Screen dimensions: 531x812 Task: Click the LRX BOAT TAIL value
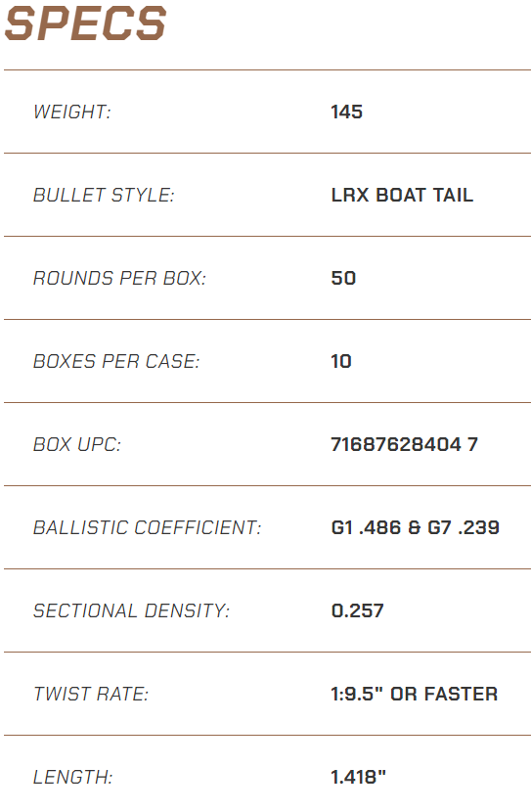[x=402, y=196]
